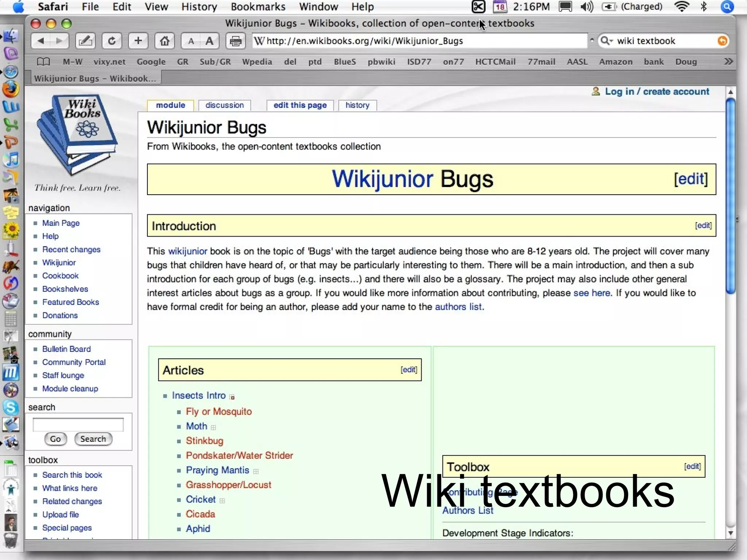Make text smaller with small A button
Screen dimensions: 747x560
[x=191, y=41]
